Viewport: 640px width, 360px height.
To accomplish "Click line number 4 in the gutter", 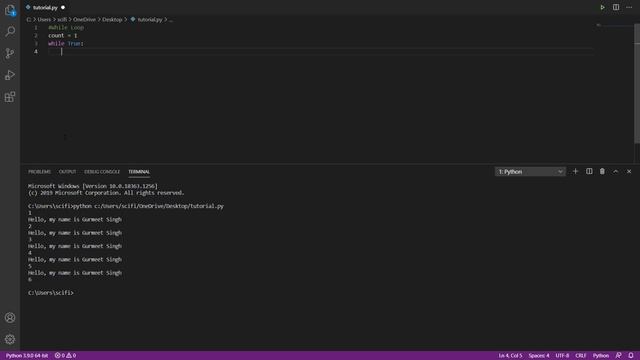I will pos(36,51).
